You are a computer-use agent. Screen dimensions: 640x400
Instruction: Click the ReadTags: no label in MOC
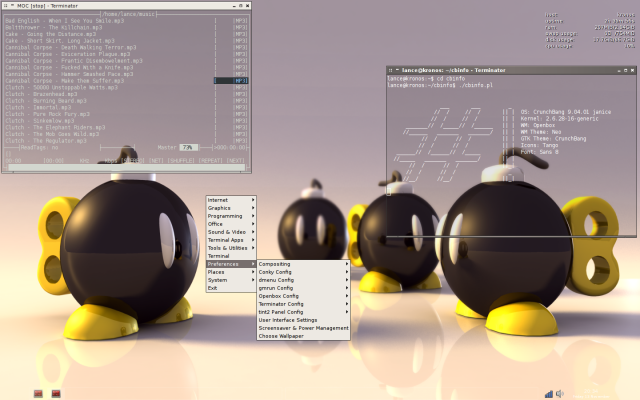pyautogui.click(x=39, y=147)
